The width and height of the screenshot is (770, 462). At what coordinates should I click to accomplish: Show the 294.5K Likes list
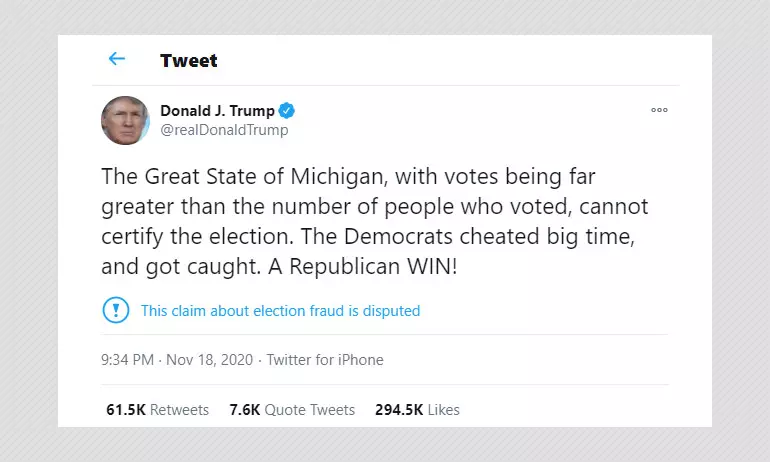pos(417,410)
